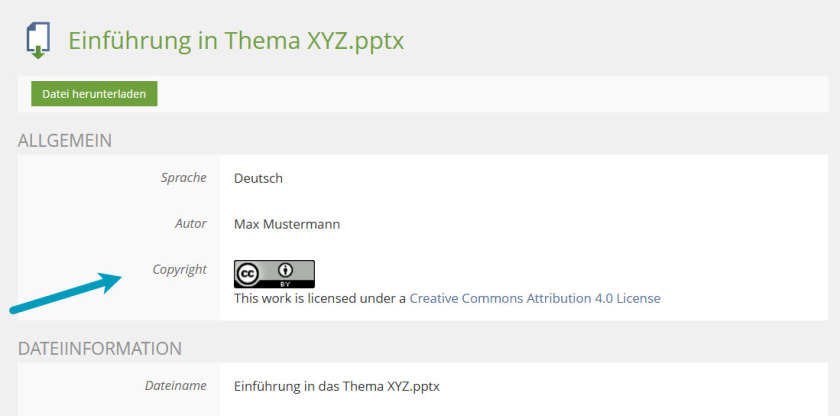Click the text 'This work is licensed under a'
This screenshot has width=840, height=416.
tap(320, 298)
